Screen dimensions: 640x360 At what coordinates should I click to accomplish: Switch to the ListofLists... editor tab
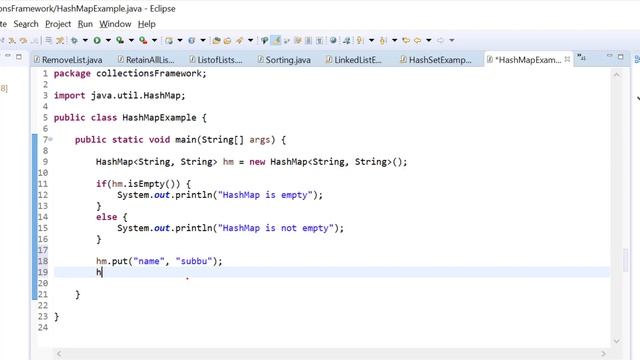point(216,60)
